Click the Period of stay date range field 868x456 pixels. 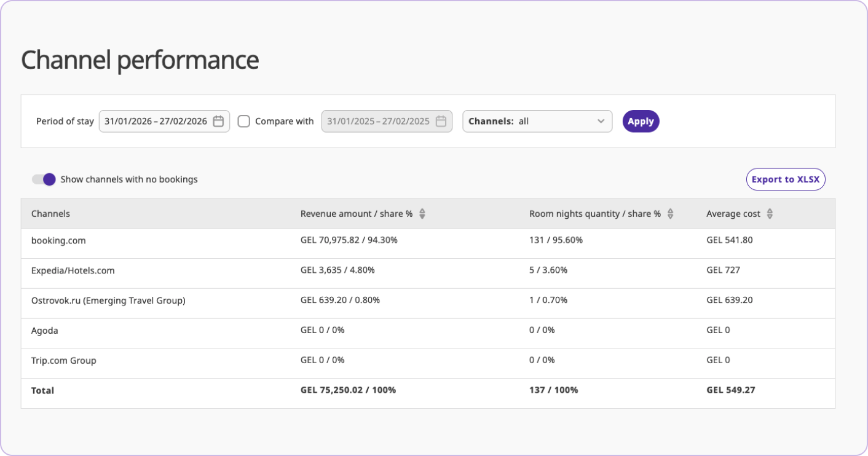point(156,122)
